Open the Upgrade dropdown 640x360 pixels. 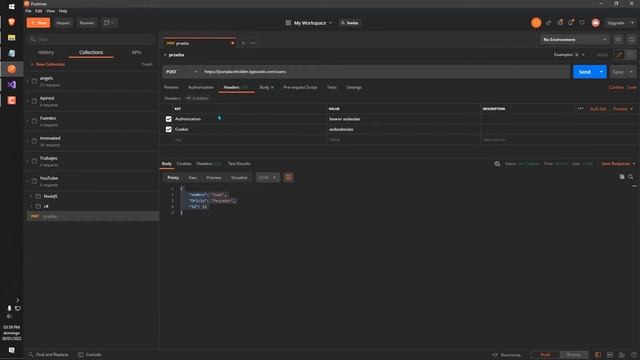(x=620, y=23)
